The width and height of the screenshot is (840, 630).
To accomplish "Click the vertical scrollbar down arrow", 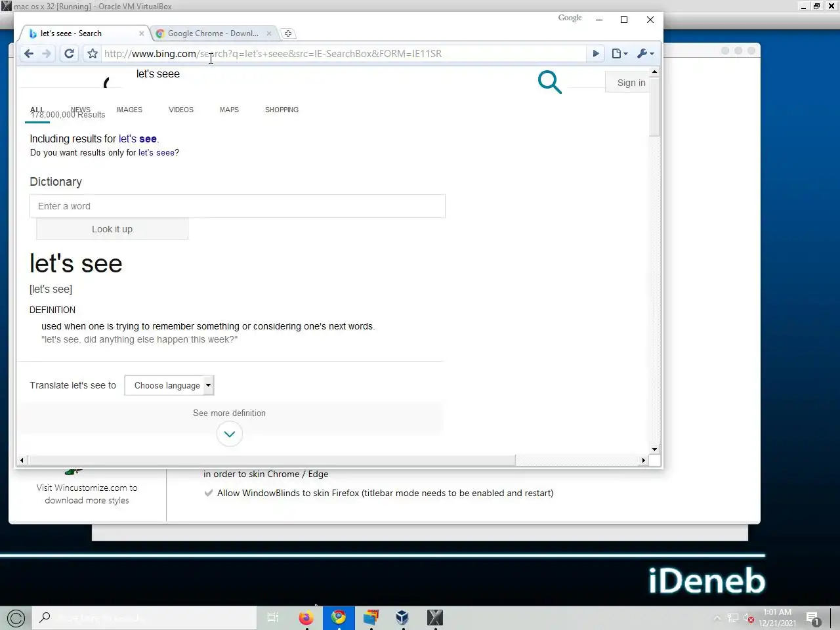I will tap(654, 450).
